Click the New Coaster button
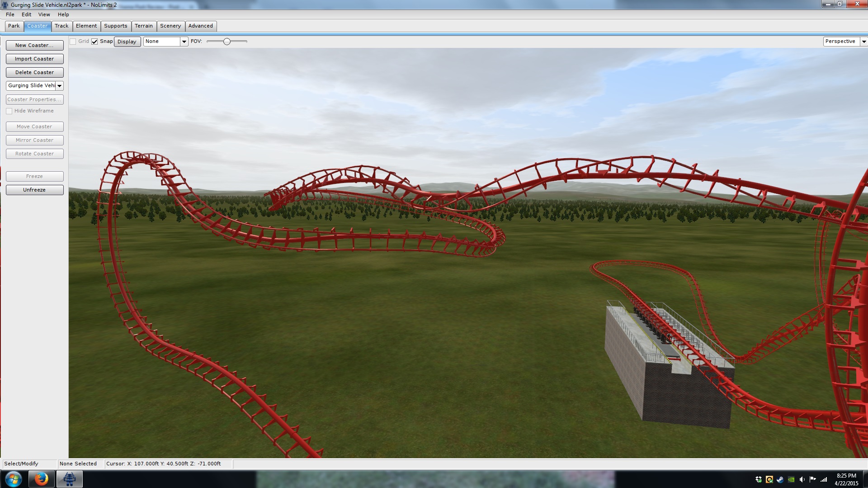 [x=34, y=45]
